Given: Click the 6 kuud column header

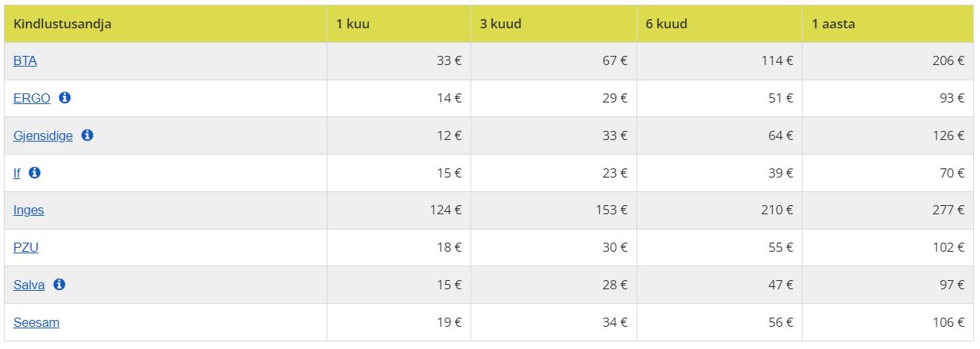Looking at the screenshot, I should click(666, 24).
